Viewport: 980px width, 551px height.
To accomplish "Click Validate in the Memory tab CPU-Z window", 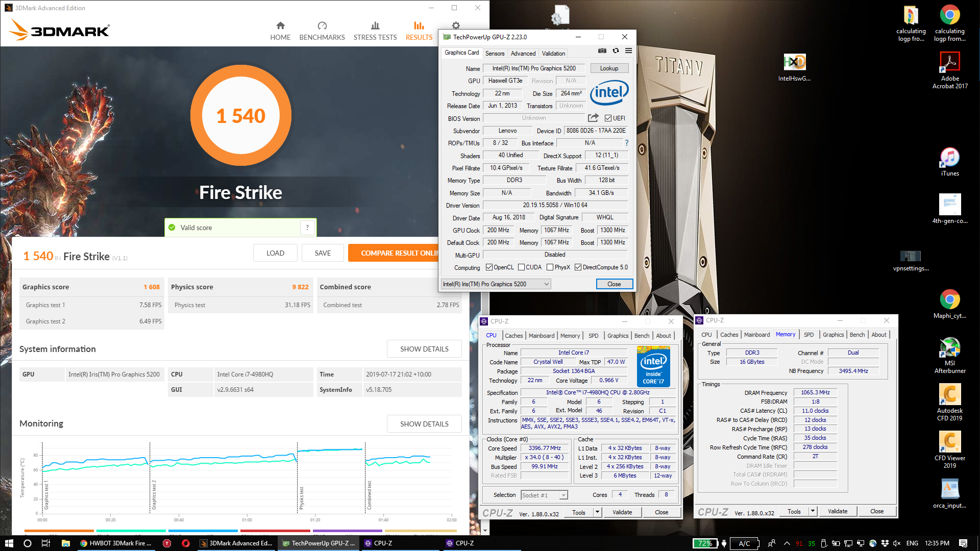I will pos(838,511).
